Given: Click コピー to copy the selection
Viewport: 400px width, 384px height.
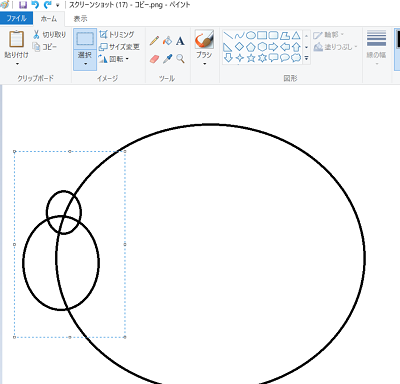Looking at the screenshot, I should (x=45, y=47).
